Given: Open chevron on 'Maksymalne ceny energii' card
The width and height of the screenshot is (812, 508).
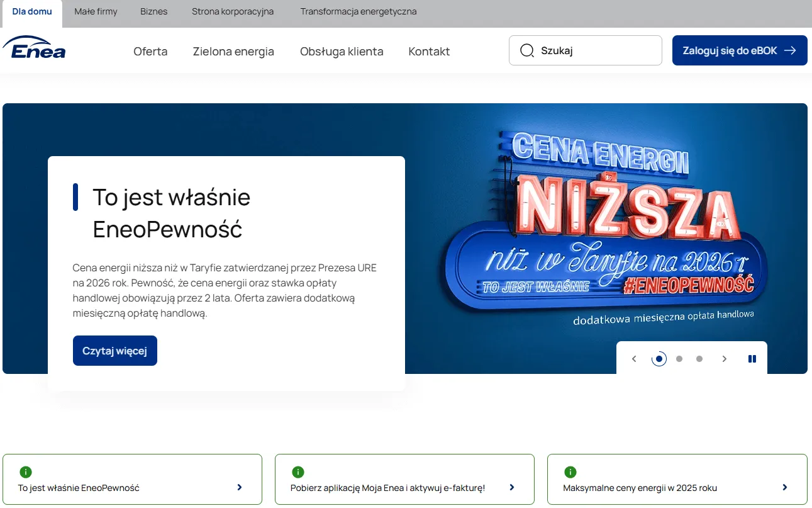Looking at the screenshot, I should (785, 487).
